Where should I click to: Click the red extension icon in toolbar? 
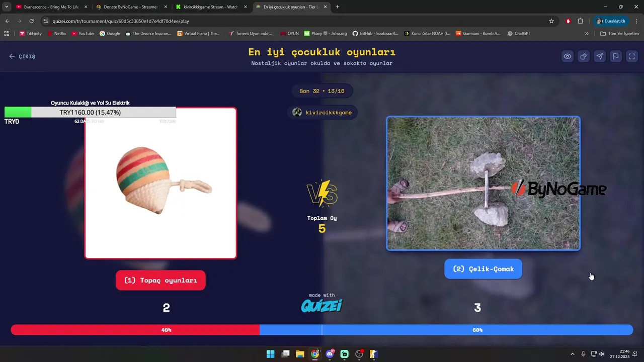point(568,21)
